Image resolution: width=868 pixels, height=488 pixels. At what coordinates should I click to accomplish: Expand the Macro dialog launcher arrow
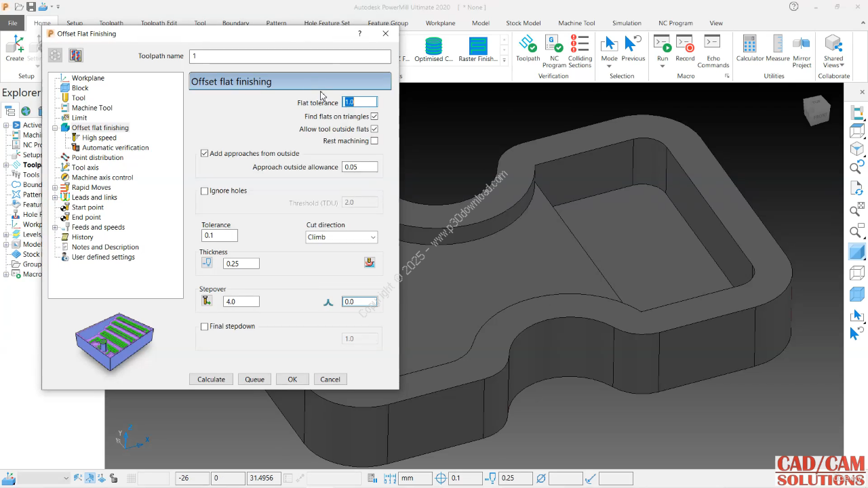pos(728,77)
